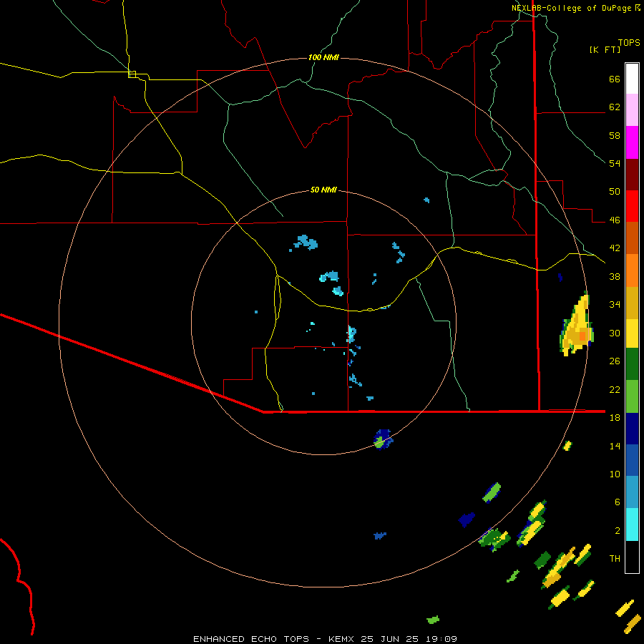
Task: Click the 100 NMI range ring label
Action: 323,57
